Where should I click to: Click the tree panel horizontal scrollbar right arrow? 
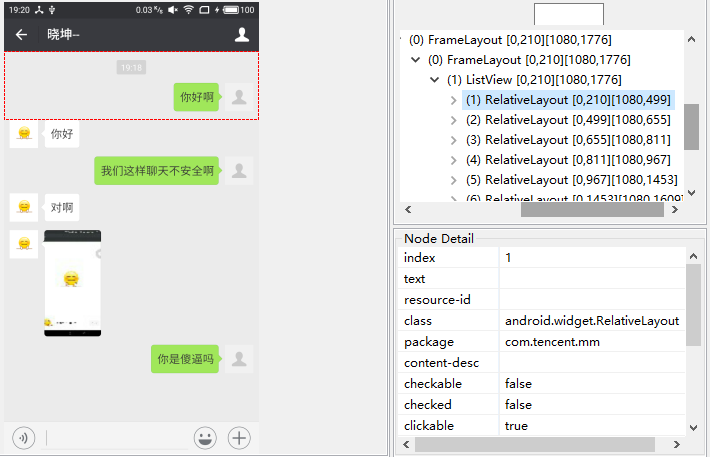tap(676, 210)
